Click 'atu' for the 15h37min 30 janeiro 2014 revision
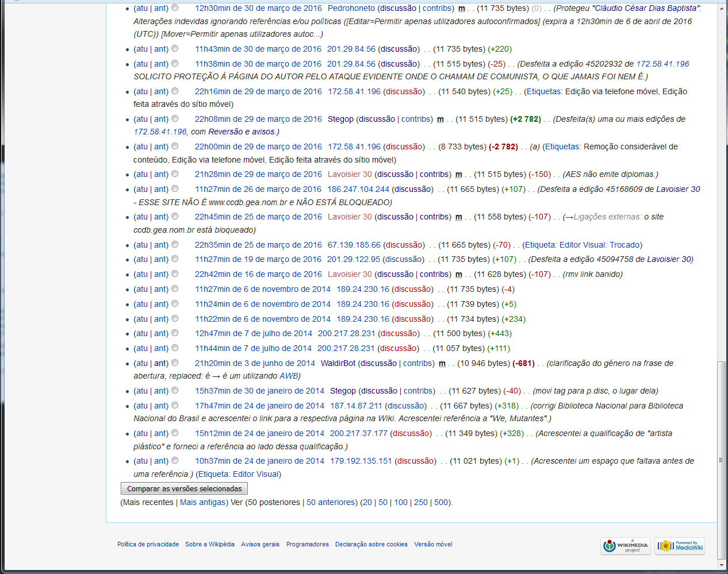The width and height of the screenshot is (728, 574). point(141,391)
